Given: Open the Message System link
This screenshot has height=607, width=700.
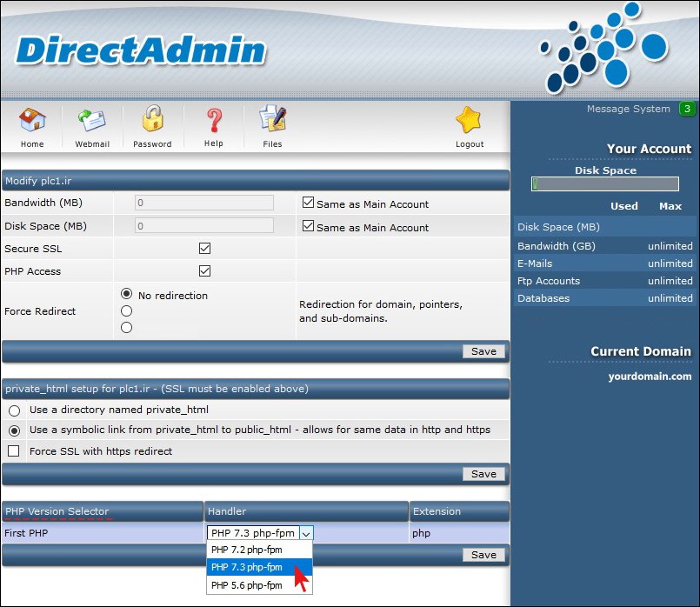Looking at the screenshot, I should pyautogui.click(x=628, y=109).
